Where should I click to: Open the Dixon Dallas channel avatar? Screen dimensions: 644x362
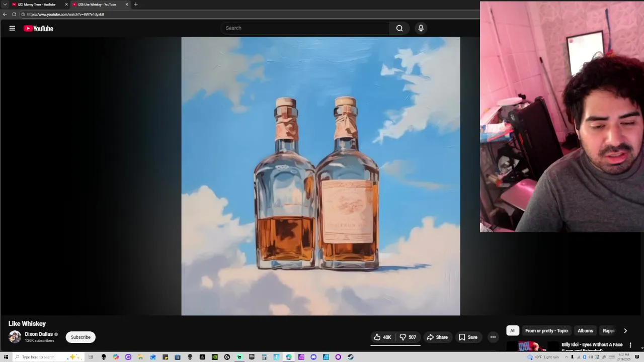pyautogui.click(x=15, y=337)
